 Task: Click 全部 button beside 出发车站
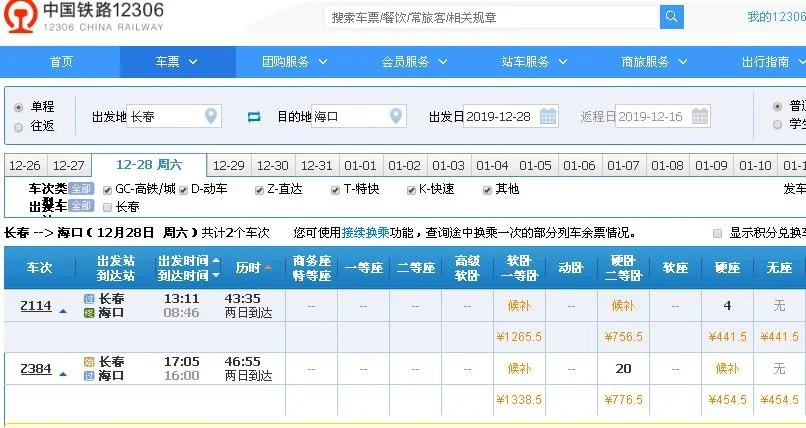(x=81, y=206)
